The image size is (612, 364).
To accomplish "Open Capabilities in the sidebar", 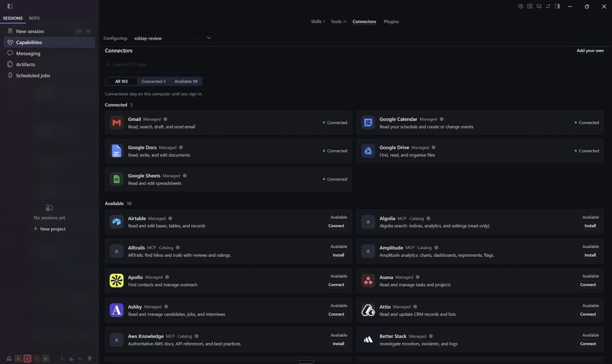I will (49, 42).
